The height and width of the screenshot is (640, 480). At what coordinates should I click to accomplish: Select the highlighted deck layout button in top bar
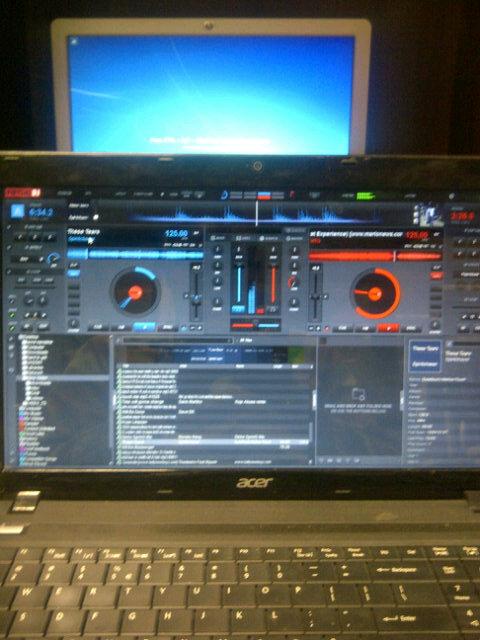pyautogui.click(x=264, y=196)
